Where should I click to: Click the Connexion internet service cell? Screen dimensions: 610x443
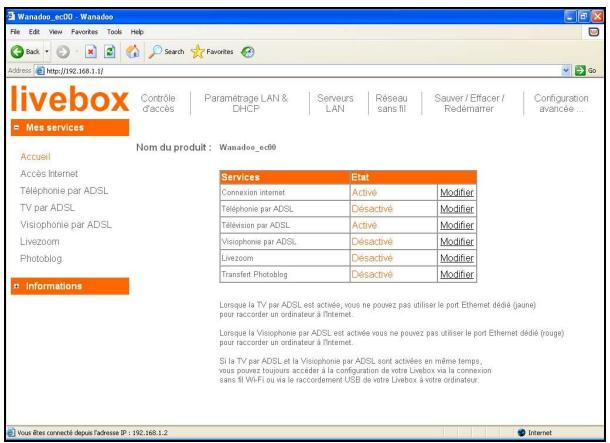click(x=285, y=193)
